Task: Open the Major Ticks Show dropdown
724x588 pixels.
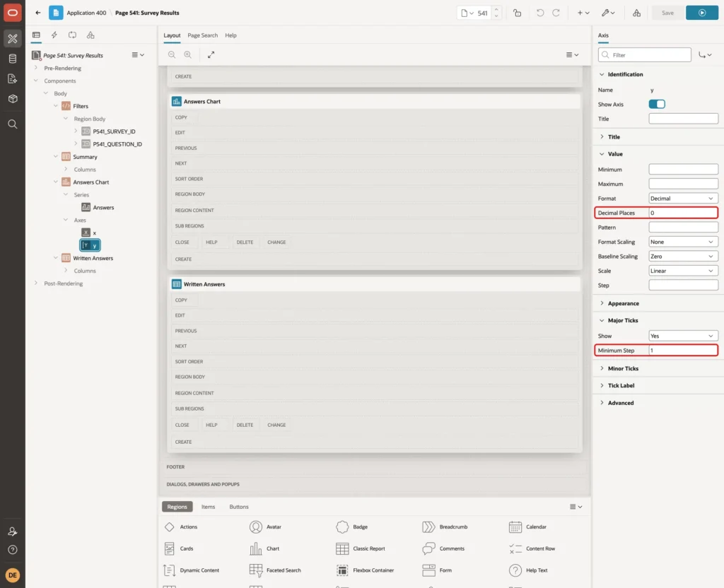Action: [x=683, y=336]
